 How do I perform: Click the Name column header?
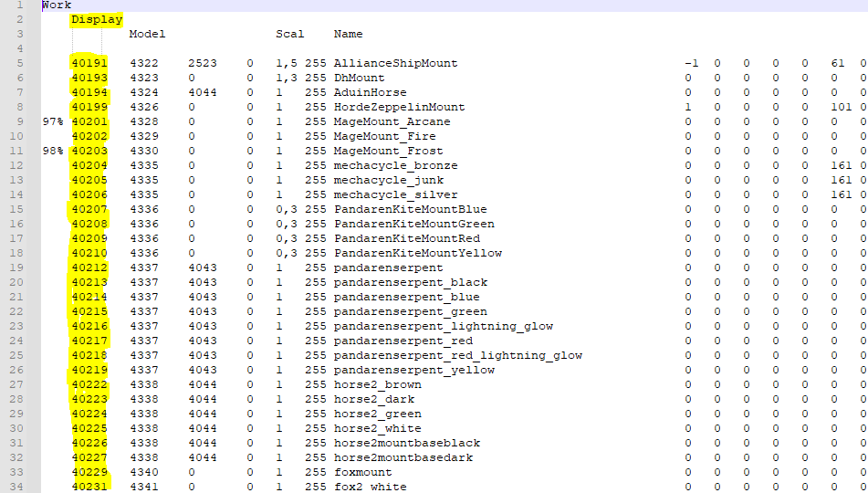tap(348, 34)
